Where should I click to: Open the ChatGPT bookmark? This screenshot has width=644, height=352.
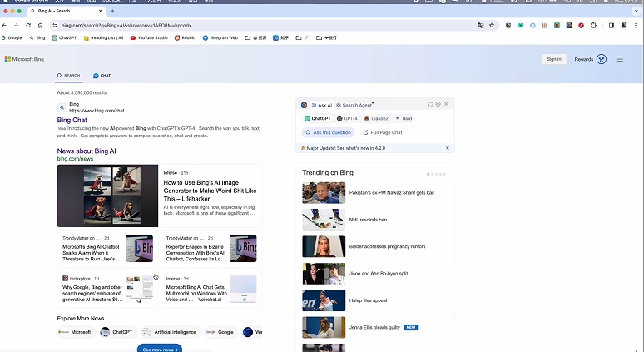tap(64, 37)
